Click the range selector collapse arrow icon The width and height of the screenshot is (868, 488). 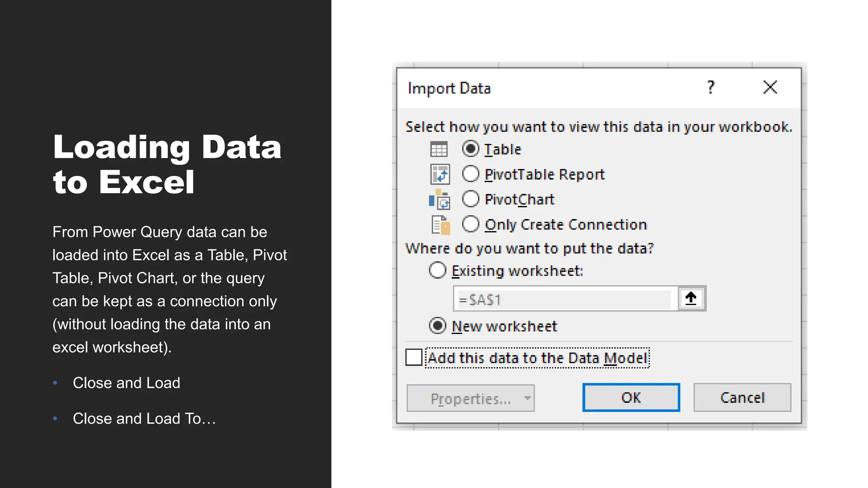point(691,299)
